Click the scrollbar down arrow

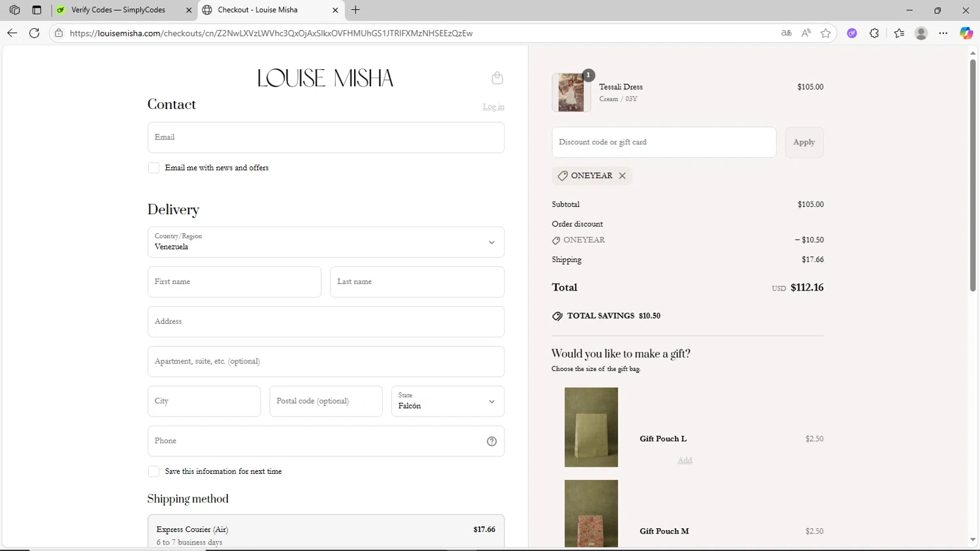(x=973, y=541)
